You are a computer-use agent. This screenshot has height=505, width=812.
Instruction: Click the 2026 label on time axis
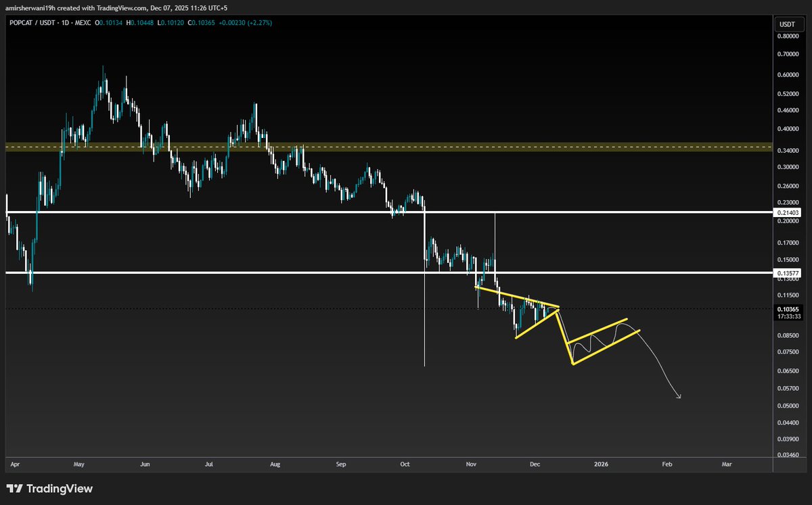click(x=601, y=464)
